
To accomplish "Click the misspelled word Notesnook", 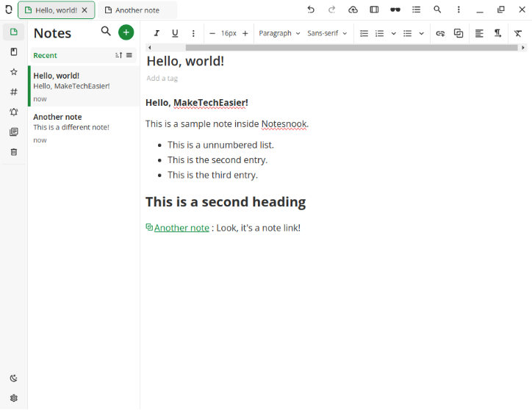I will click(284, 124).
